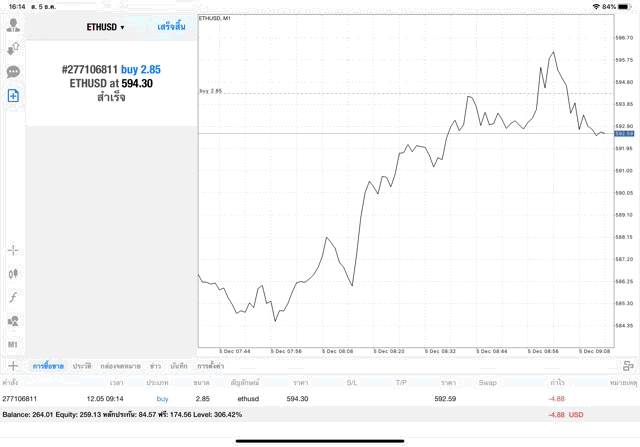The height and width of the screenshot is (447, 640).
Task: Tap the T/P column header
Action: pos(401,383)
